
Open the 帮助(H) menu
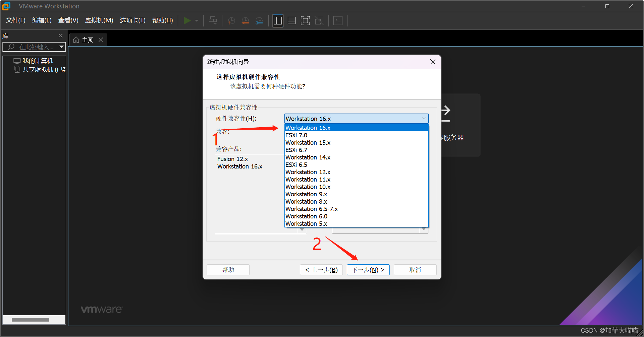[163, 20]
